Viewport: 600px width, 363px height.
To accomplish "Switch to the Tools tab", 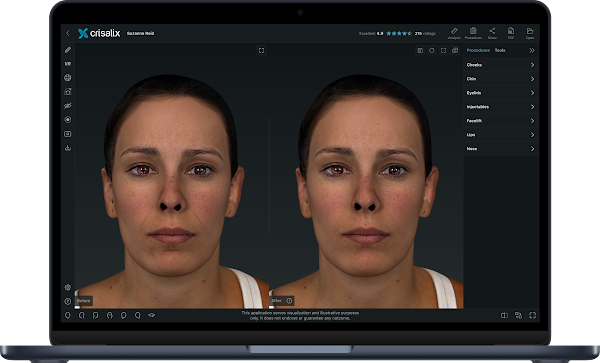I will [x=500, y=50].
